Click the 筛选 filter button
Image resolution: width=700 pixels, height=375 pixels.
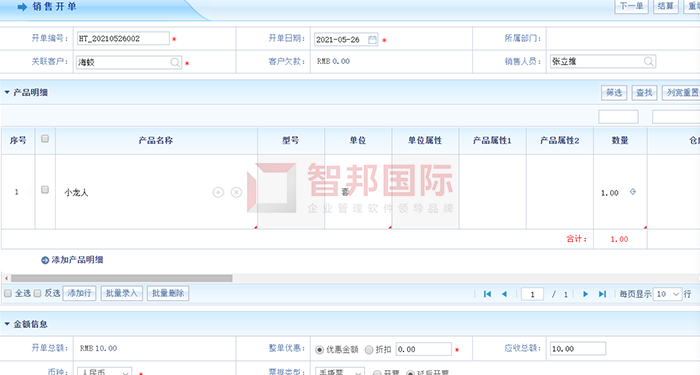pyautogui.click(x=614, y=93)
